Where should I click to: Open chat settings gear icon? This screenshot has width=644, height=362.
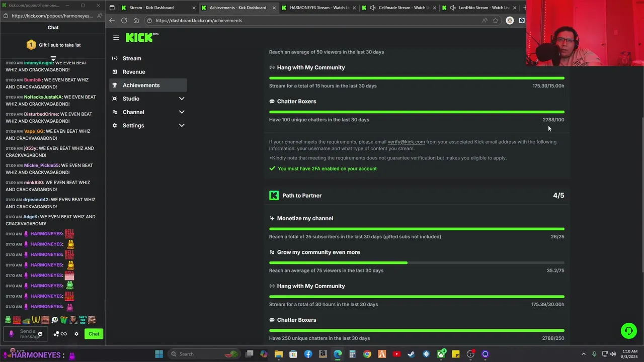(x=76, y=334)
